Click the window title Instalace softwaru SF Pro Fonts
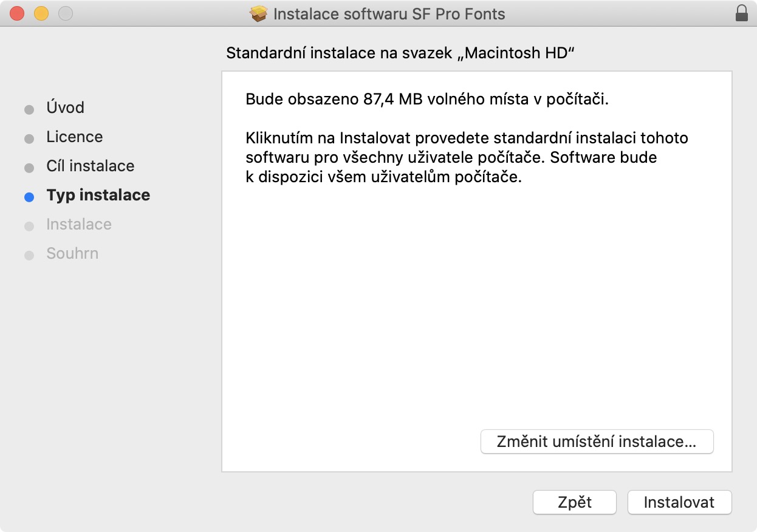The image size is (757, 532). (389, 14)
